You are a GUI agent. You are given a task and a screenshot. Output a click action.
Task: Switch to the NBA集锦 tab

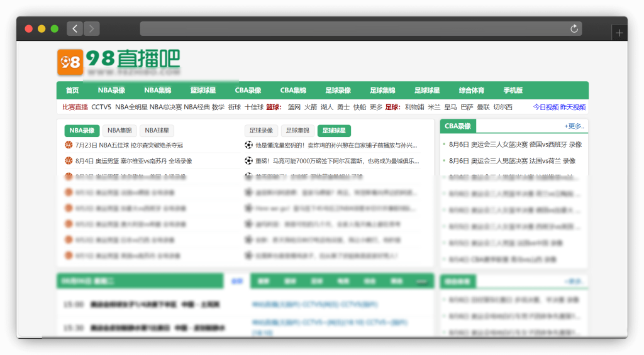click(119, 131)
